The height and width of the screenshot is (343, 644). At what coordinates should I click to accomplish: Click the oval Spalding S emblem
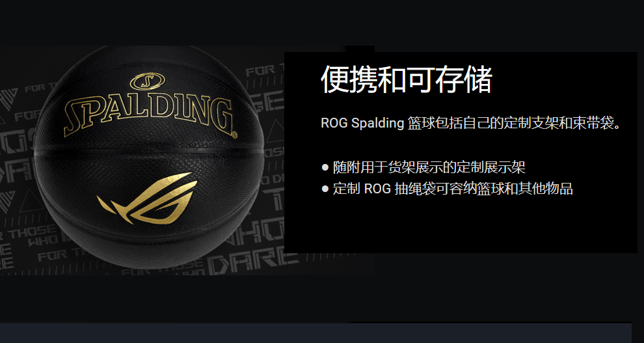147,81
